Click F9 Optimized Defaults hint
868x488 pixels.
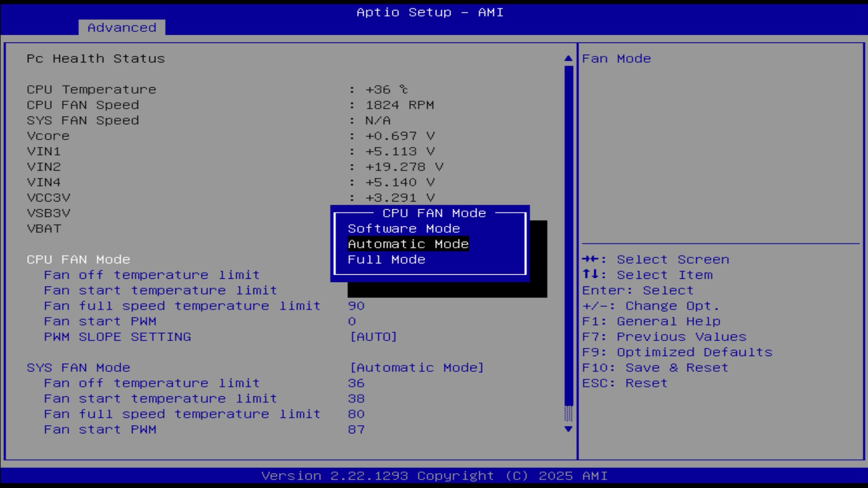point(677,352)
